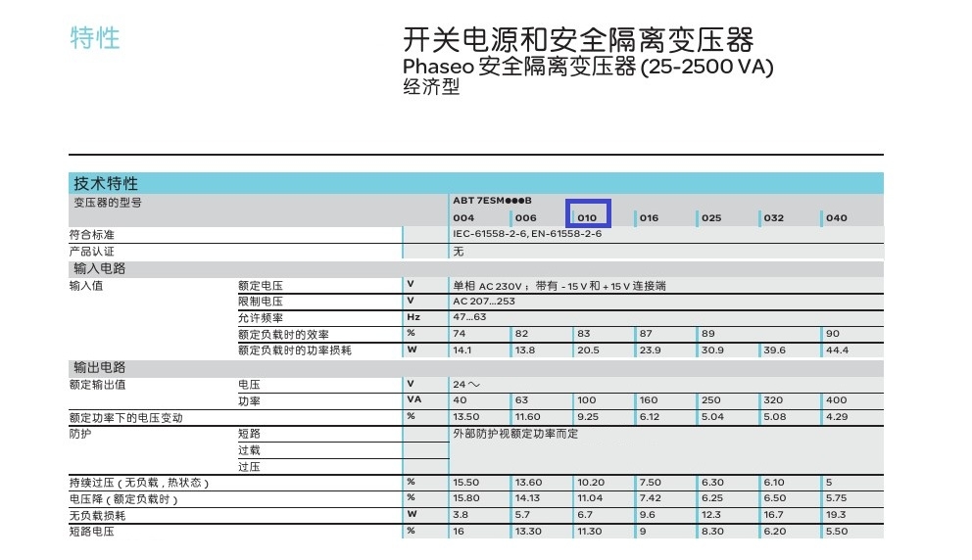Select the title "开关电源和安全隔离变压器"

[x=578, y=40]
